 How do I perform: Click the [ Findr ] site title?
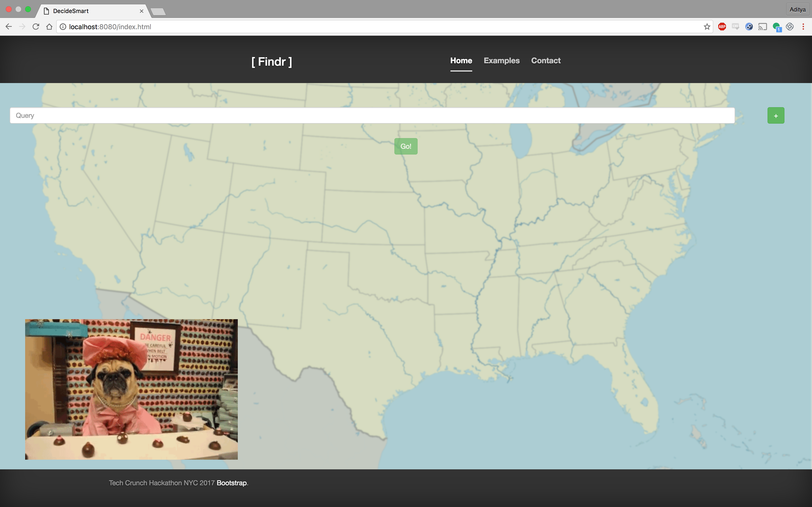pos(271,62)
